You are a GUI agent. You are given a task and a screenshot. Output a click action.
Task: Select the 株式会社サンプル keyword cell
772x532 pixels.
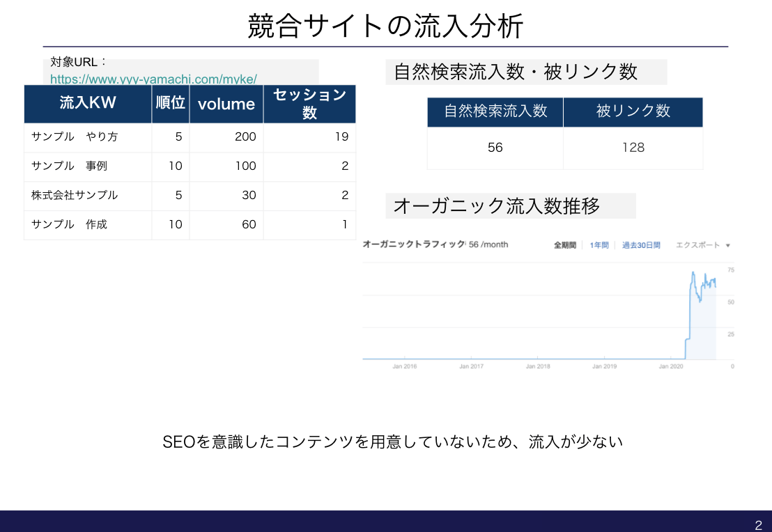(75, 196)
